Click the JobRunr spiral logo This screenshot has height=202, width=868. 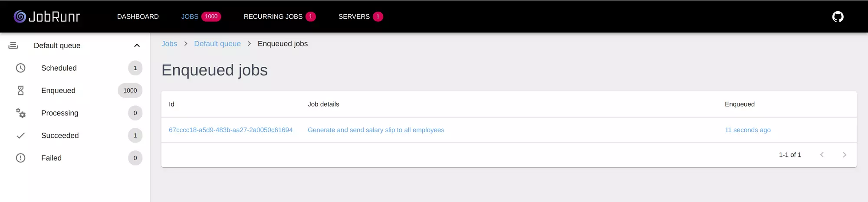pyautogui.click(x=20, y=16)
